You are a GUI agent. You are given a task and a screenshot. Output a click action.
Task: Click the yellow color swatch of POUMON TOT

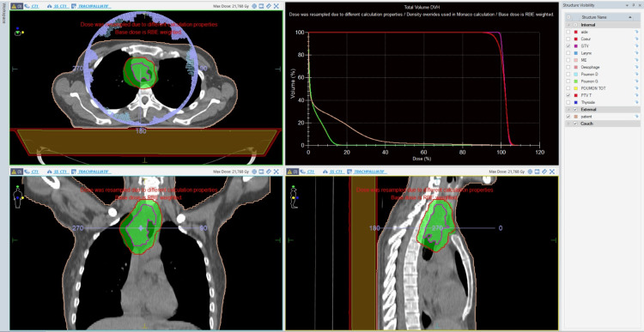coord(576,88)
